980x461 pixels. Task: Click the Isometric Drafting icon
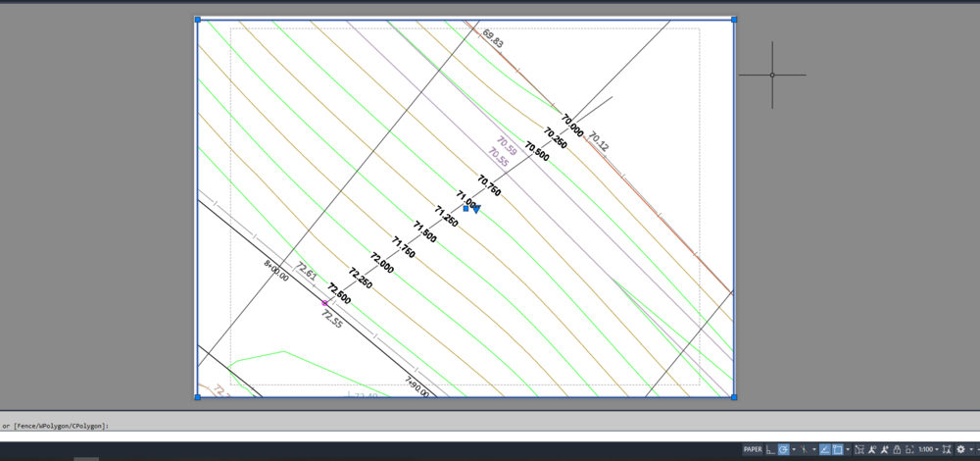pos(804,449)
